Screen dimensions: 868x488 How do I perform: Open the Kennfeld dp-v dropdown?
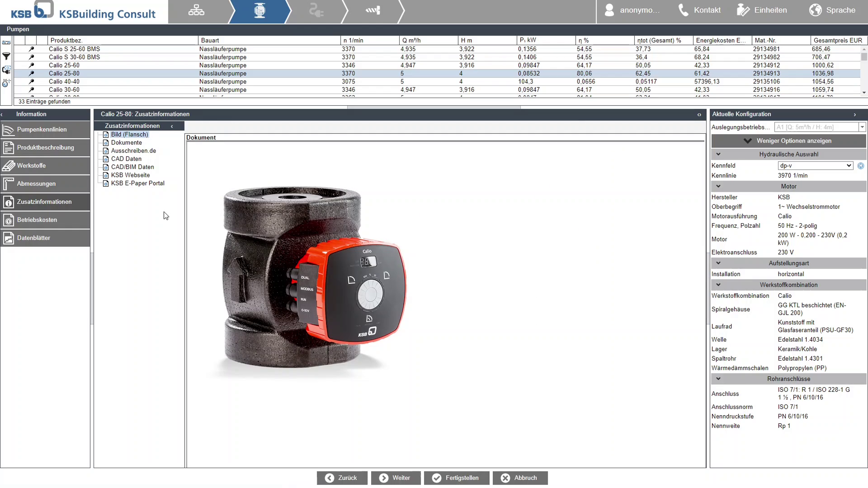click(x=815, y=166)
